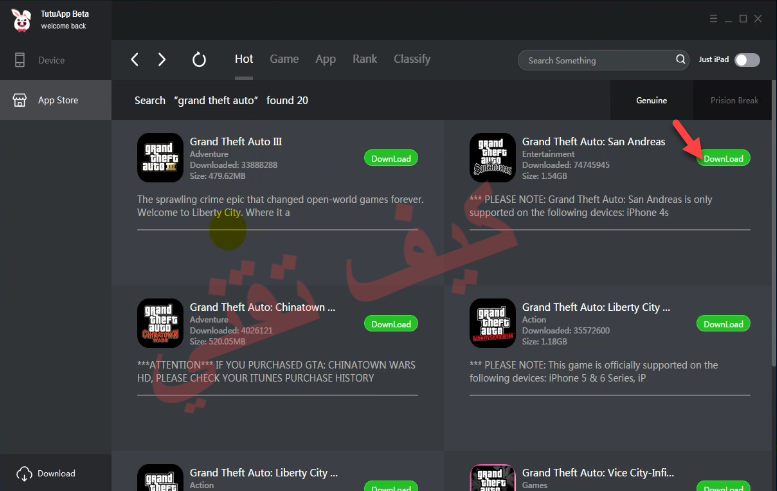
Task: Minimize the TutuApp window
Action: (728, 19)
